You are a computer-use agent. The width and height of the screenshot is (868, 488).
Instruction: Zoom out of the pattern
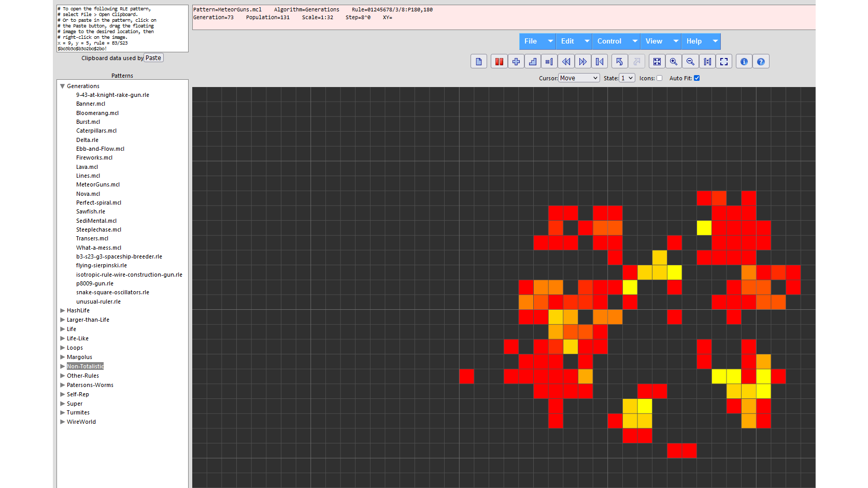[690, 62]
